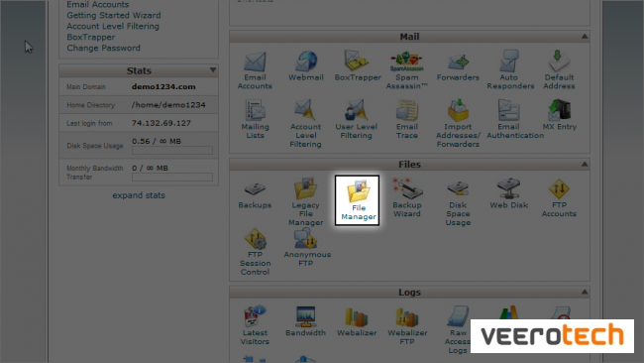Click the expand stats link
The width and height of the screenshot is (644, 363).
click(139, 195)
